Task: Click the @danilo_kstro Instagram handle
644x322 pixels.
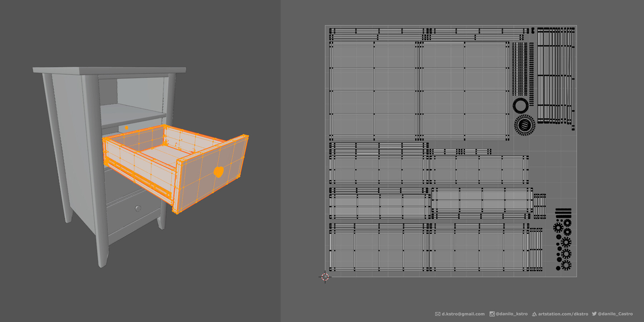Action: coord(512,314)
